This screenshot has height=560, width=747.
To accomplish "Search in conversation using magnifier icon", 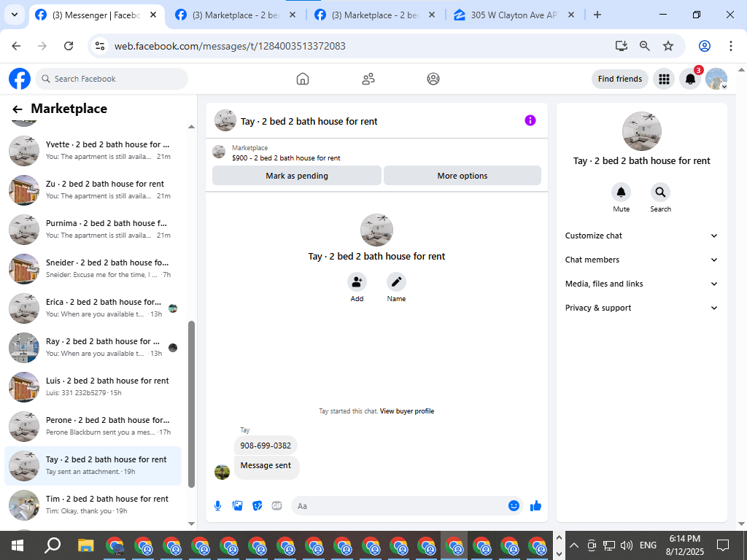I will pos(660,192).
